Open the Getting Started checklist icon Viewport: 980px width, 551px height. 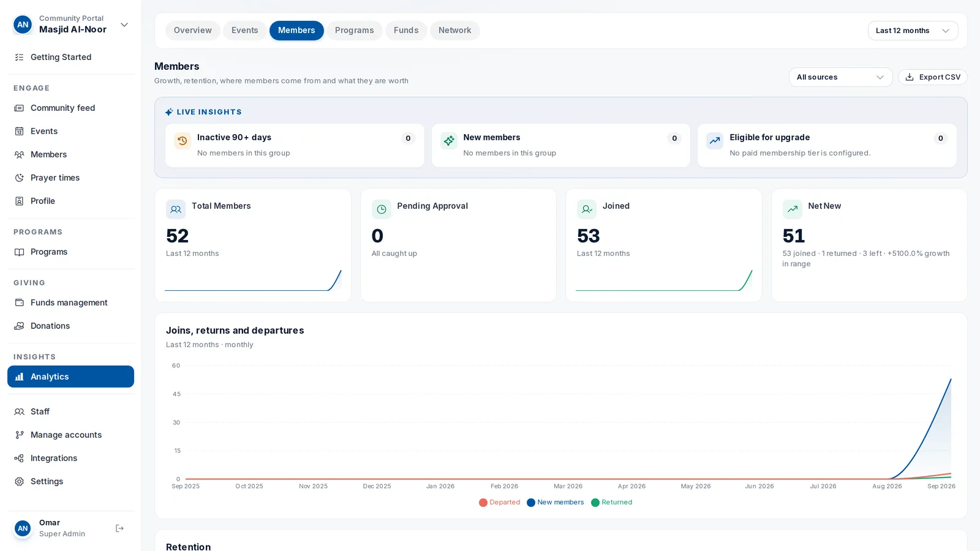19,57
